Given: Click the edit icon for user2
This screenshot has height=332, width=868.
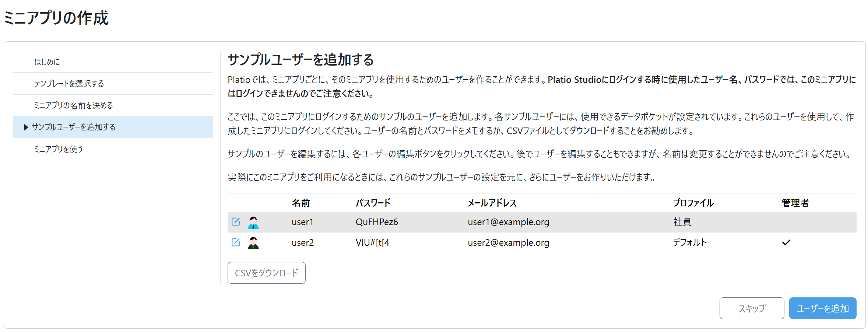Looking at the screenshot, I should (x=236, y=242).
